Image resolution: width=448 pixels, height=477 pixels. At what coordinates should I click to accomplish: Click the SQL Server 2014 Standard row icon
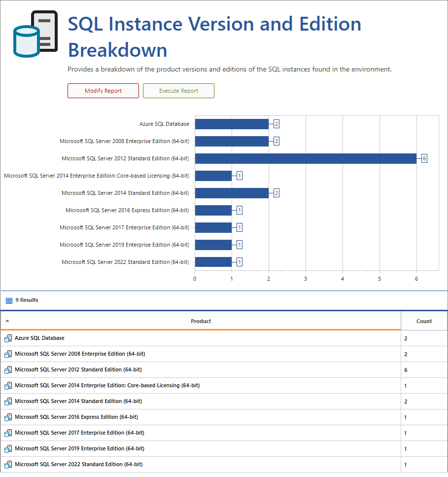[x=8, y=402]
